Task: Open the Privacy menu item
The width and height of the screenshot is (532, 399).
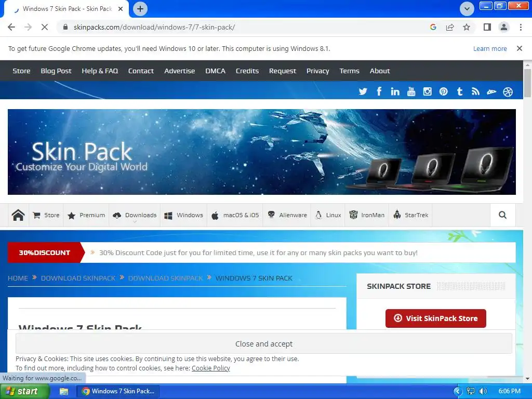Action: (x=317, y=71)
